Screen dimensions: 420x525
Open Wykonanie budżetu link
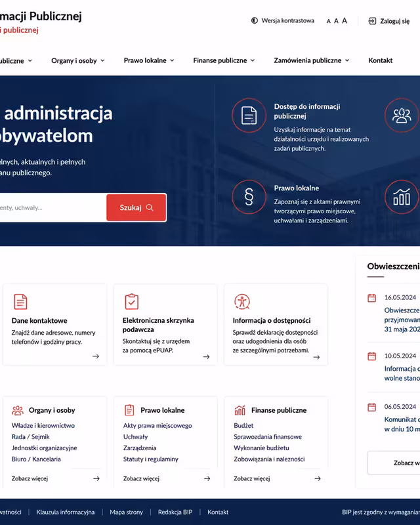261,448
